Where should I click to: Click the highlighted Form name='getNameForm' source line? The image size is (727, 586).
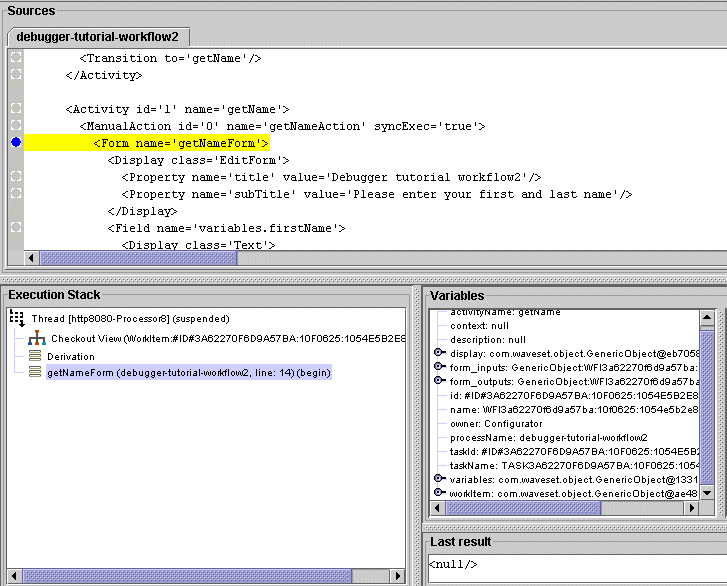pyautogui.click(x=181, y=143)
